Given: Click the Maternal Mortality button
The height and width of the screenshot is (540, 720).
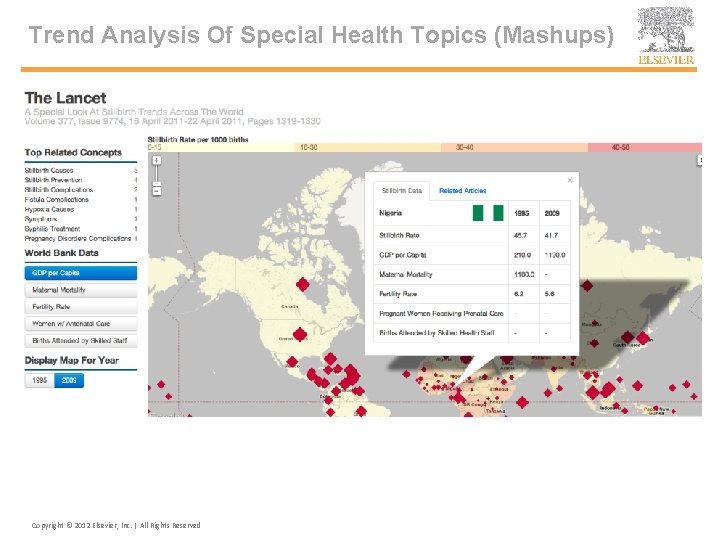Looking at the screenshot, I should [80, 290].
